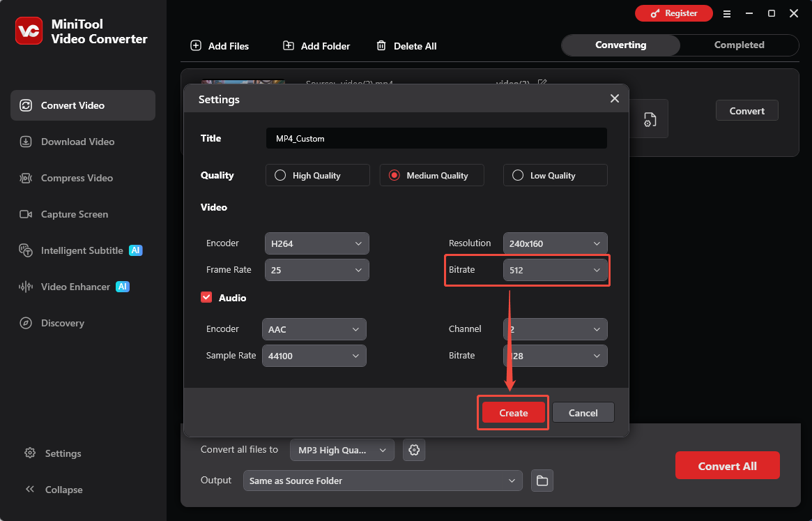Click the Title field containing MP4_Custom

pos(436,138)
